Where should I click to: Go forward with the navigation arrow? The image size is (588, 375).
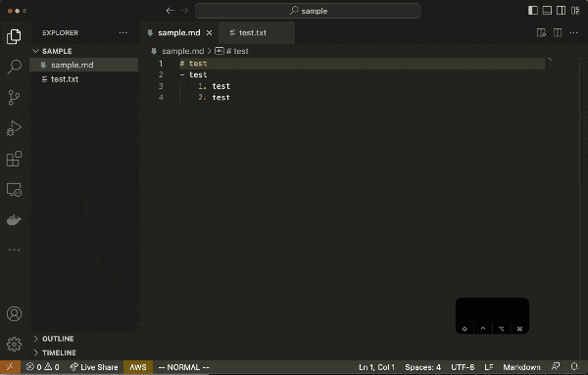coord(184,11)
